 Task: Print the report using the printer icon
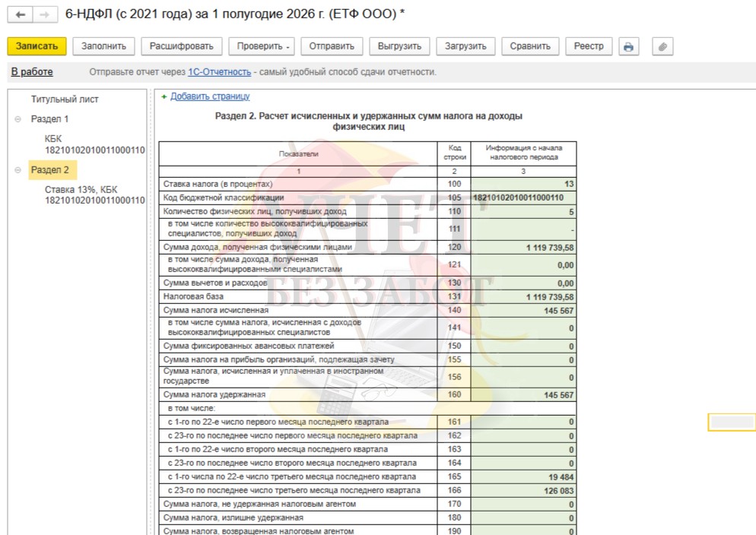point(628,46)
